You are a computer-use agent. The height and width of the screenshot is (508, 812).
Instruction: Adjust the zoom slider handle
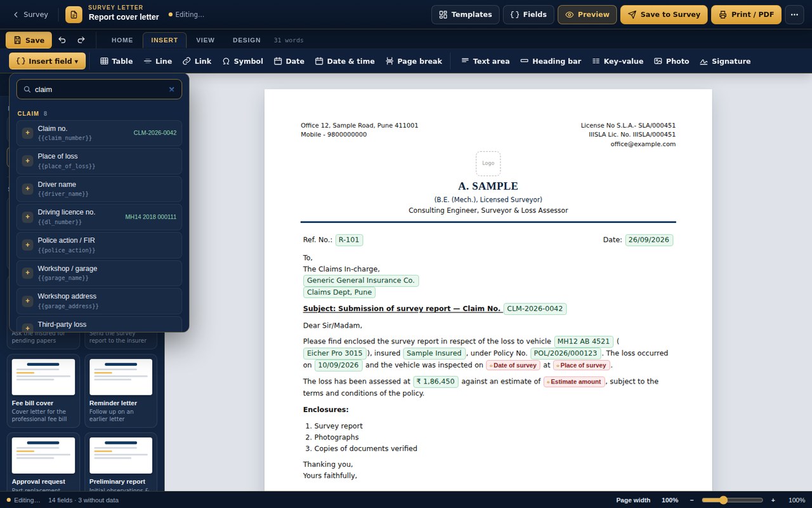pos(723,500)
